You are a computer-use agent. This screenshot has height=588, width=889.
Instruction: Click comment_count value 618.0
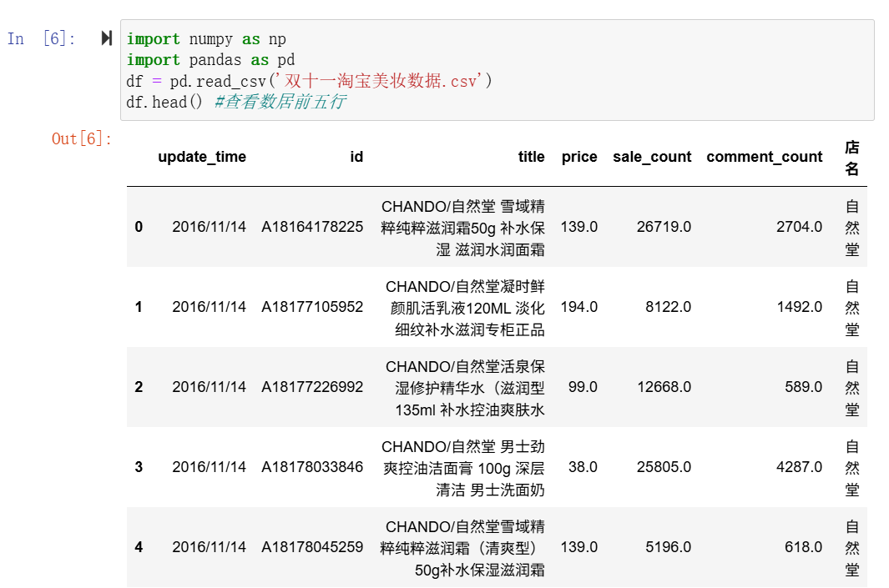pos(804,547)
